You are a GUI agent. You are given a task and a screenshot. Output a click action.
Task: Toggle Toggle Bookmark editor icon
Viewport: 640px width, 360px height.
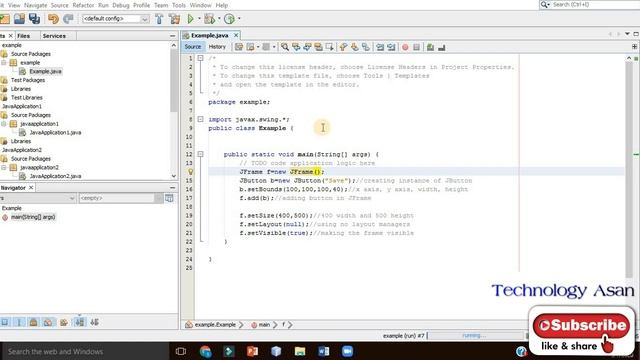click(366, 47)
